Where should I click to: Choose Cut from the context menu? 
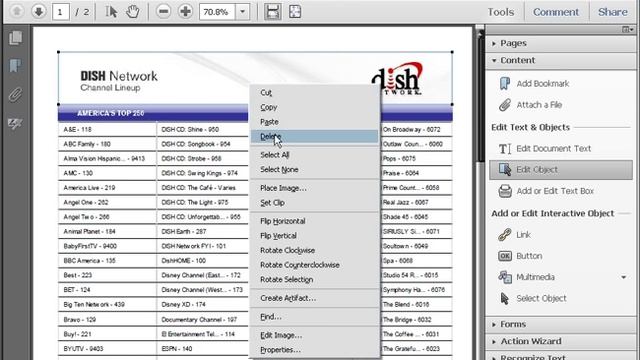(x=314, y=93)
